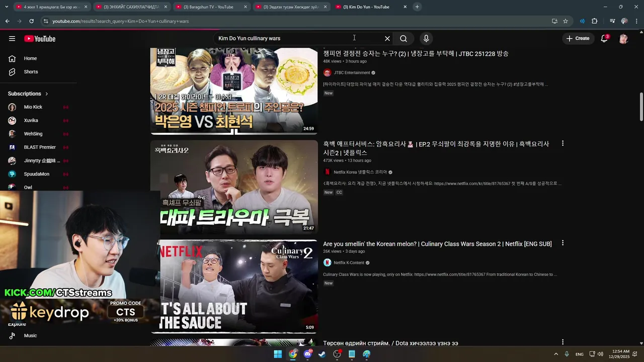Reload the page

coord(31,21)
